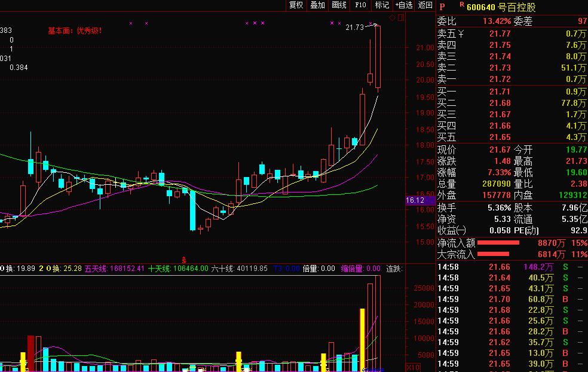Click the 委比 13.42% value
This screenshot has width=588, height=372.
497,21
